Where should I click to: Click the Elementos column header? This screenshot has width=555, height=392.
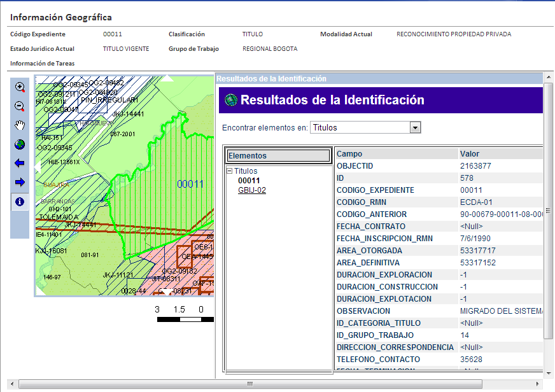tap(278, 156)
